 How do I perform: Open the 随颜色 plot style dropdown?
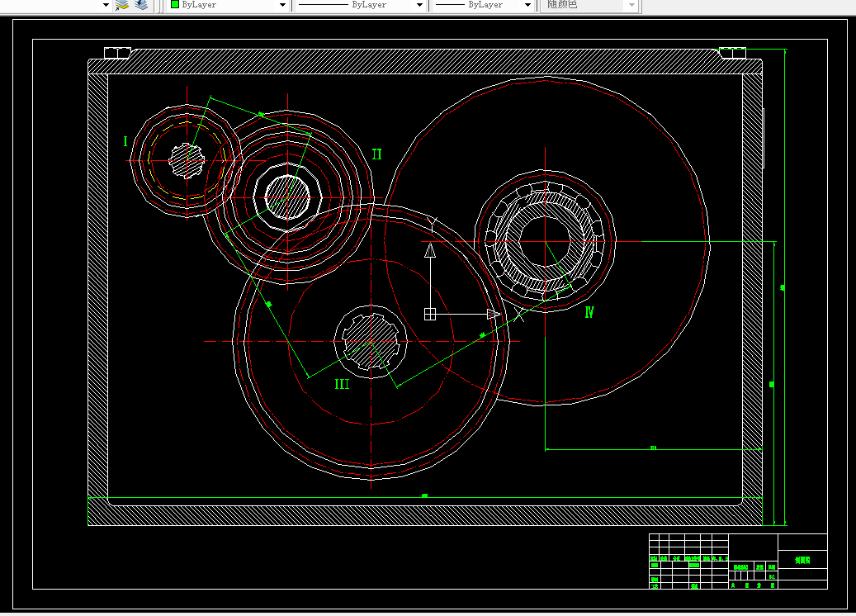[x=631, y=5]
